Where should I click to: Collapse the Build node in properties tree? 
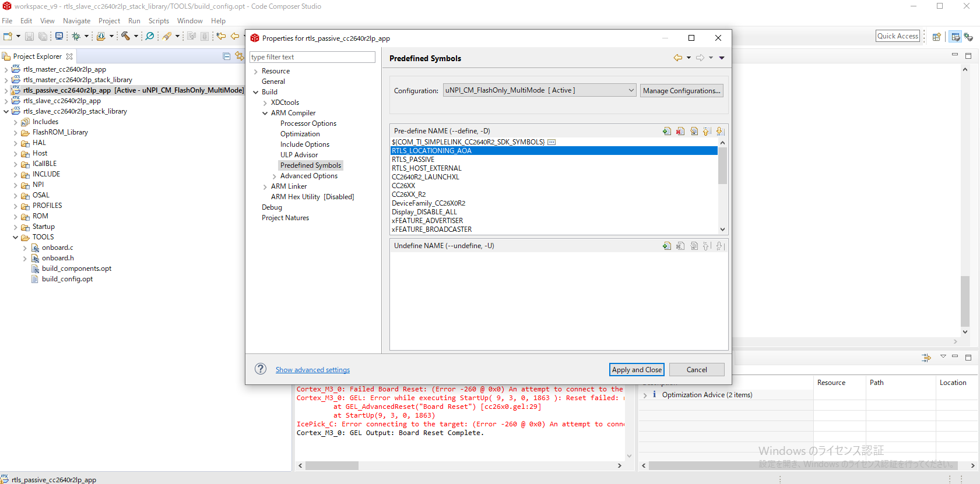click(255, 92)
